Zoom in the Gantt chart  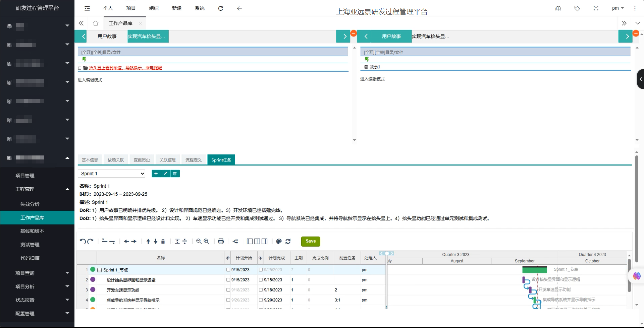coord(207,241)
